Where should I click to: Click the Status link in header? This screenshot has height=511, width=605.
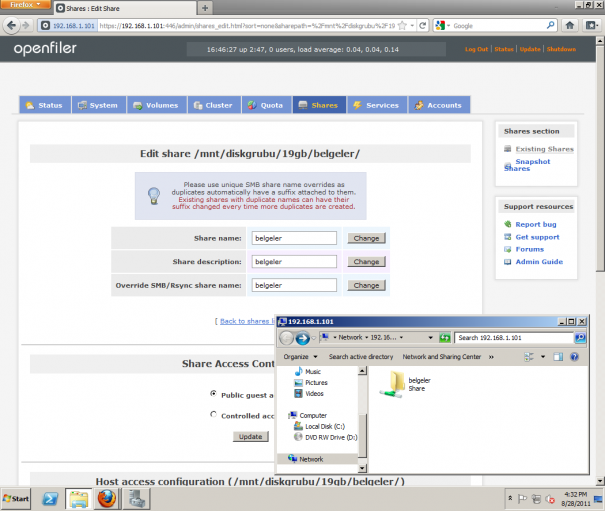tap(504, 49)
